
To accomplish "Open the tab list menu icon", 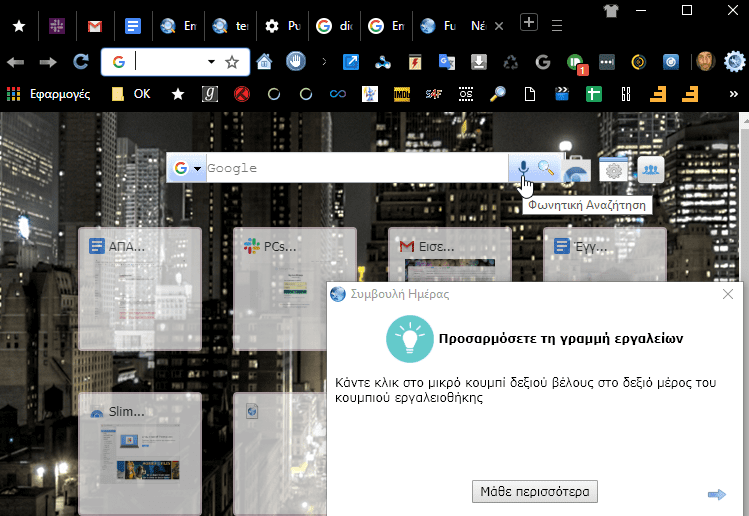I will 556,25.
